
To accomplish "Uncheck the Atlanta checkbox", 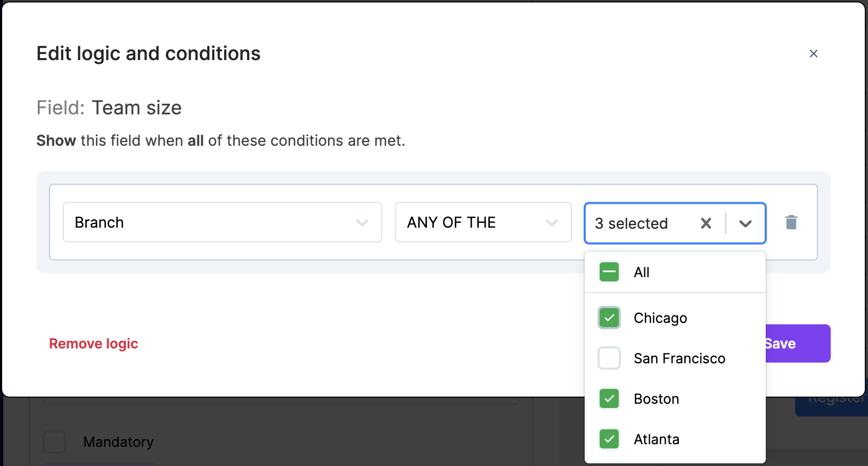I will tap(609, 439).
